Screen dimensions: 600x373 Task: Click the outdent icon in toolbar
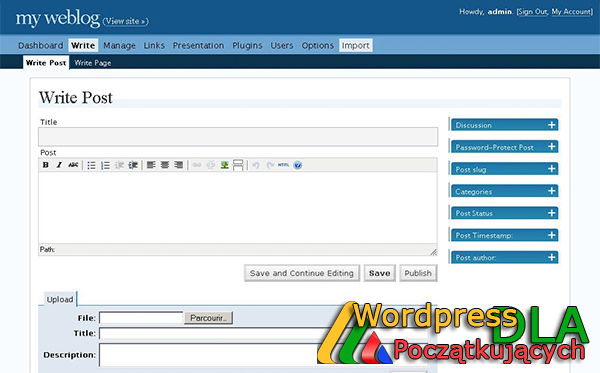(119, 165)
